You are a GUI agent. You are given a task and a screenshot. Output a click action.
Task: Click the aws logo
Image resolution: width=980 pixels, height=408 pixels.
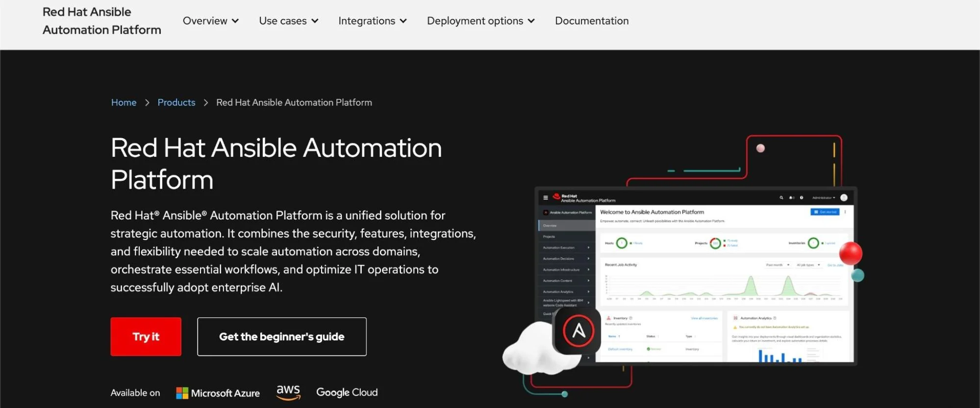pos(288,392)
